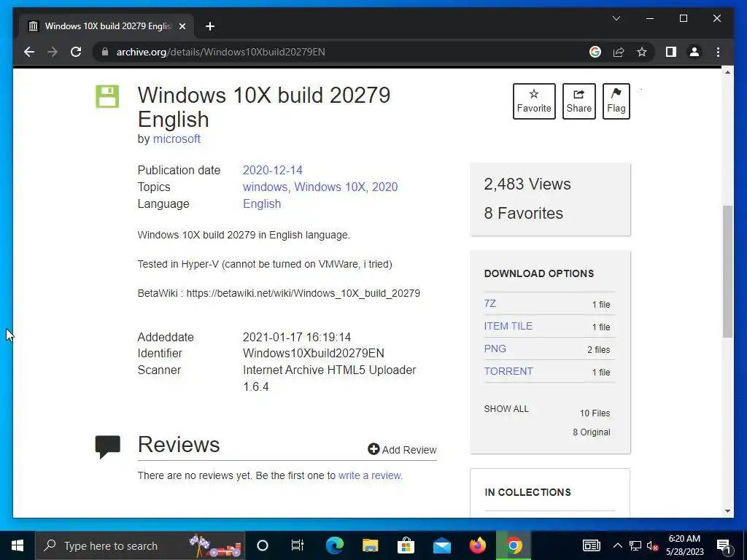Open a new browser tab
The width and height of the screenshot is (747, 560).
(210, 26)
